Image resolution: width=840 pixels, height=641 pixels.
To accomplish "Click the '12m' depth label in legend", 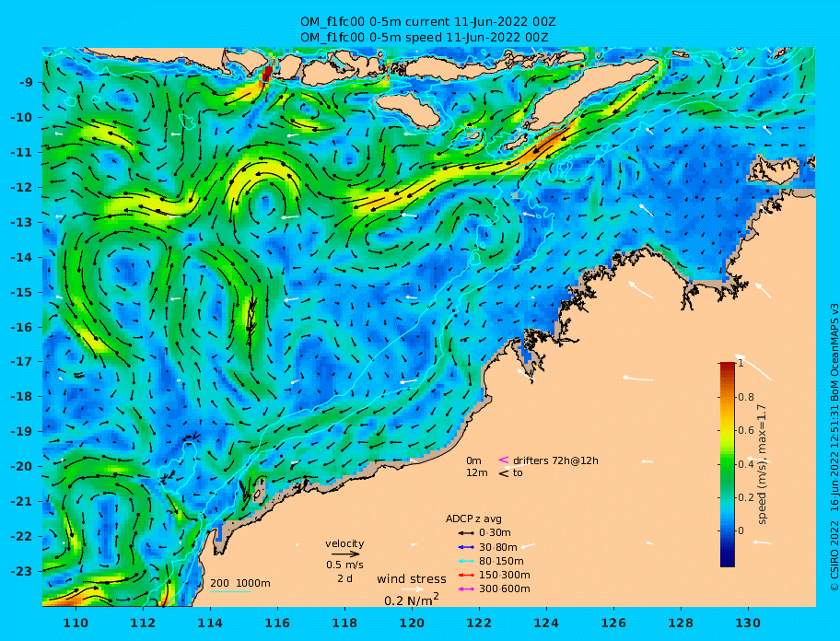I will pos(477,472).
